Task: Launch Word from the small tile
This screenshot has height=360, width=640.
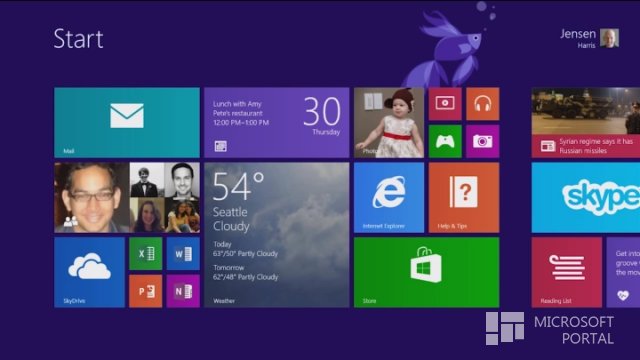Action: coord(183,254)
